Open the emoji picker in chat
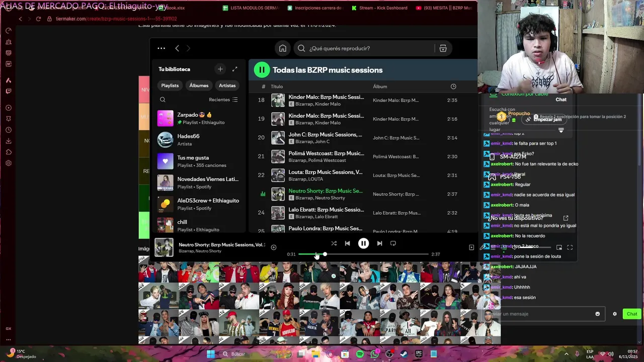The image size is (644, 362). click(597, 314)
